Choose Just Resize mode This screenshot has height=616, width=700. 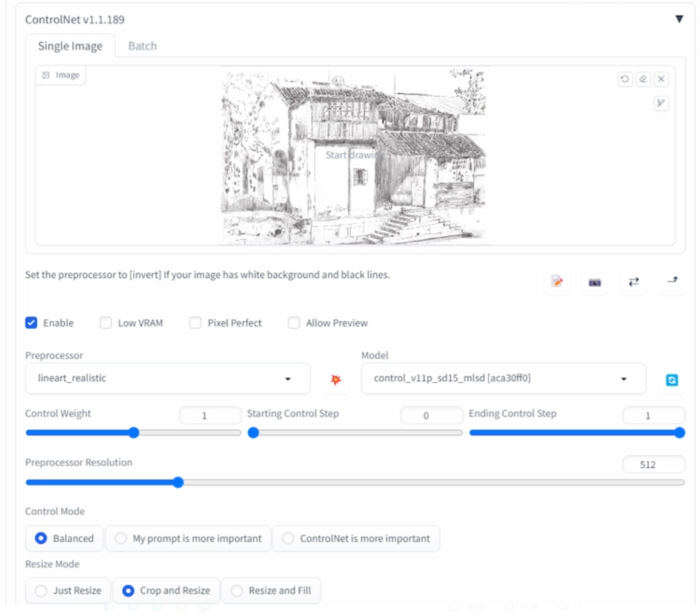pyautogui.click(x=68, y=591)
